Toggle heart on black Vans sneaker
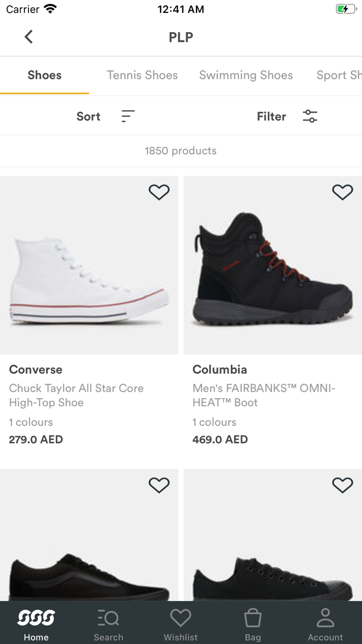 [x=159, y=485]
